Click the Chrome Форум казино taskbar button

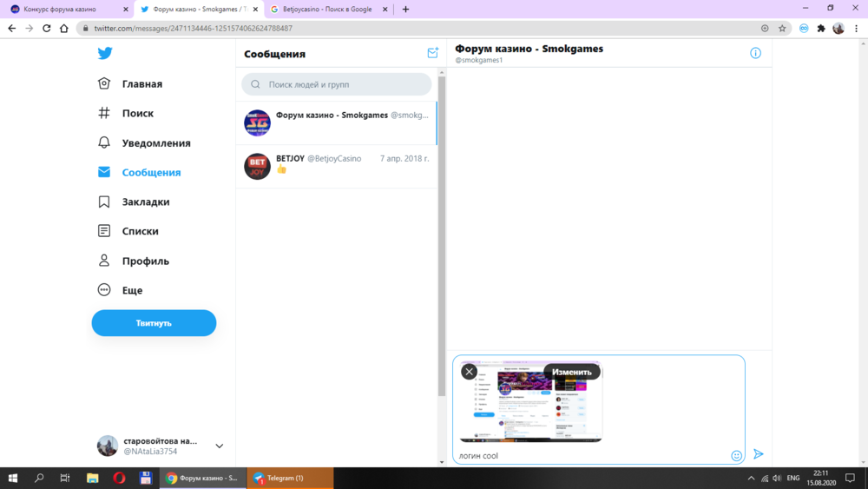point(203,478)
